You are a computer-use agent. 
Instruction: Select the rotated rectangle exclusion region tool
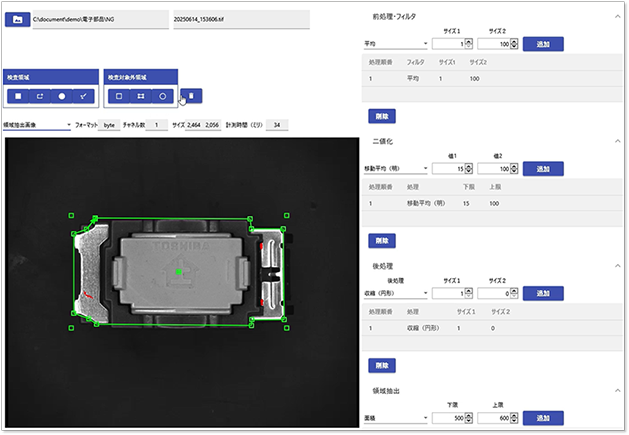pyautogui.click(x=140, y=96)
